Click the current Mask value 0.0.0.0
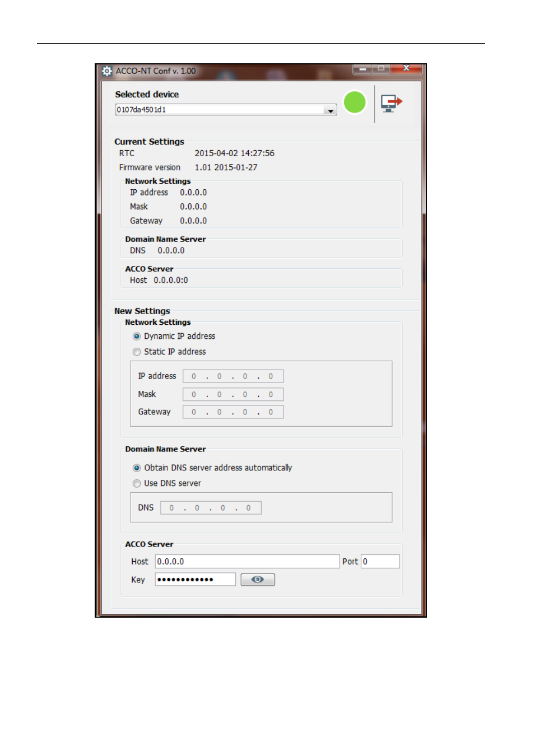Image resolution: width=535 pixels, height=756 pixels. click(x=193, y=207)
